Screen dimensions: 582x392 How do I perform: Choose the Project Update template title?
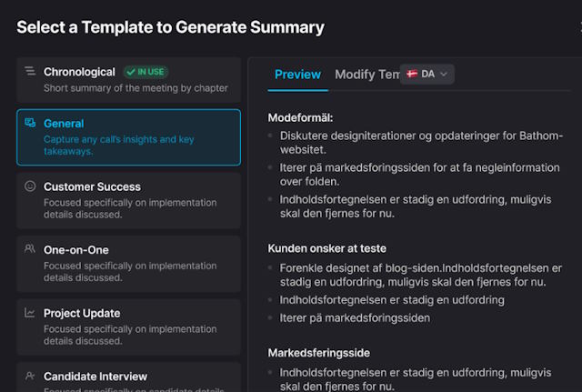[x=82, y=313]
